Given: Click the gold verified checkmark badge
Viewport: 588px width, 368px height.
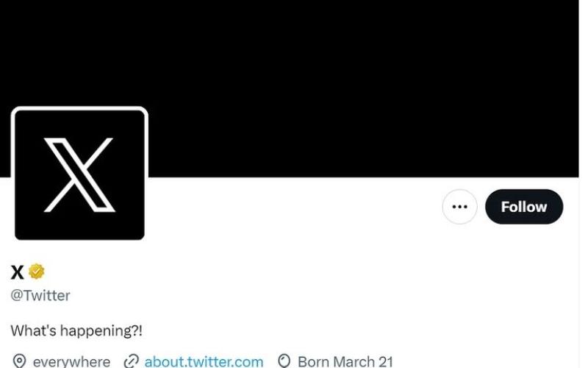Looking at the screenshot, I should coord(36,272).
